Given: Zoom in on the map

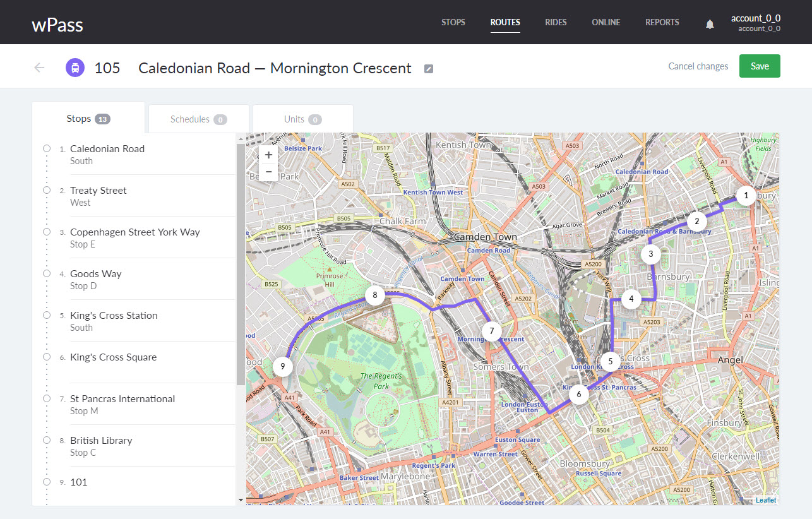Looking at the screenshot, I should (268, 155).
